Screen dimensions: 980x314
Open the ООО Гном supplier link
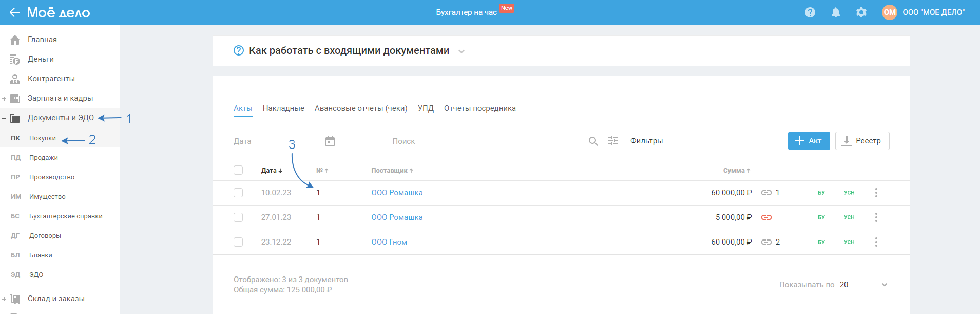[389, 242]
